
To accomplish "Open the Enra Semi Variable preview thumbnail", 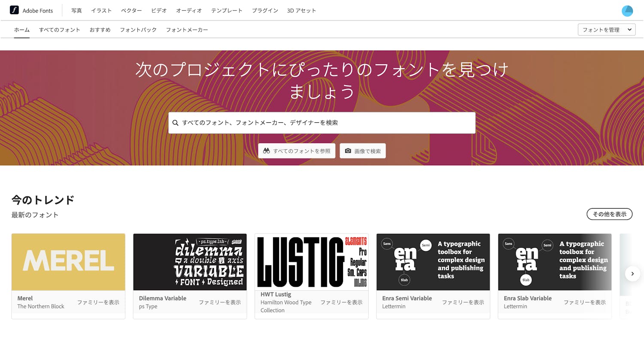I will pyautogui.click(x=433, y=262).
